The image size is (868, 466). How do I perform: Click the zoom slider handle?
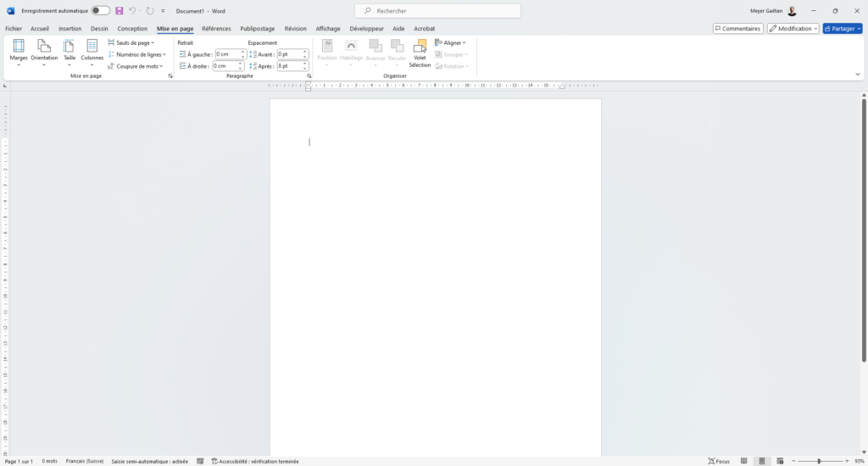[x=819, y=461]
